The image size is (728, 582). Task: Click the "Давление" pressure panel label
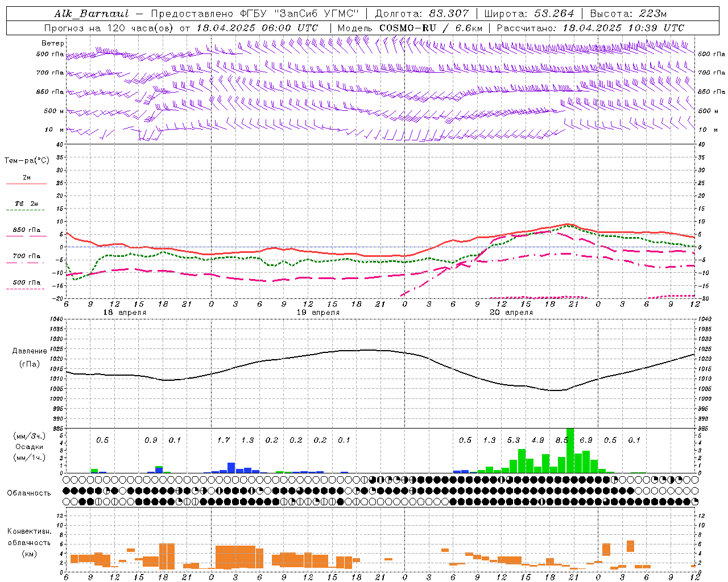click(30, 351)
